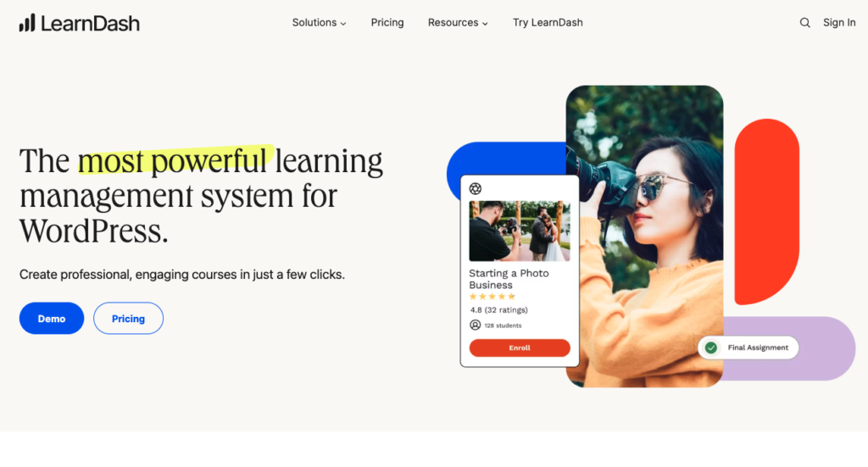Click the green checkmark beside Final Assignment

pyautogui.click(x=711, y=347)
